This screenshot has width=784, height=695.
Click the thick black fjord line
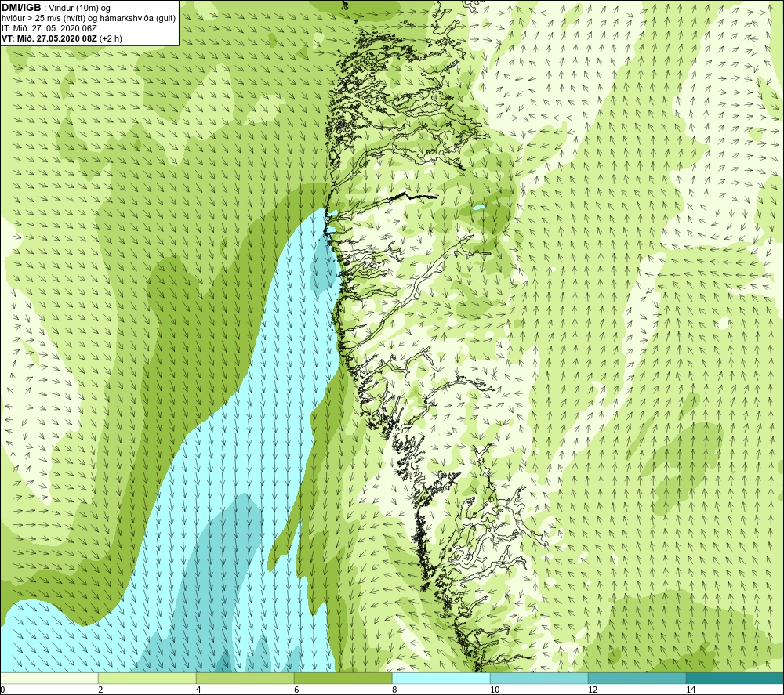click(414, 196)
